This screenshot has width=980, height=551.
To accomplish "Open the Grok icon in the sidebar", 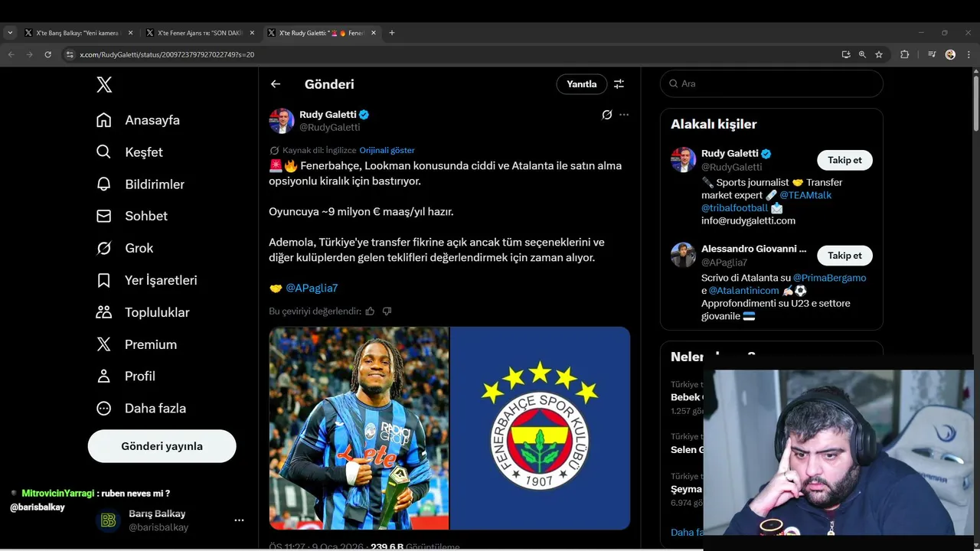I will 104,248.
